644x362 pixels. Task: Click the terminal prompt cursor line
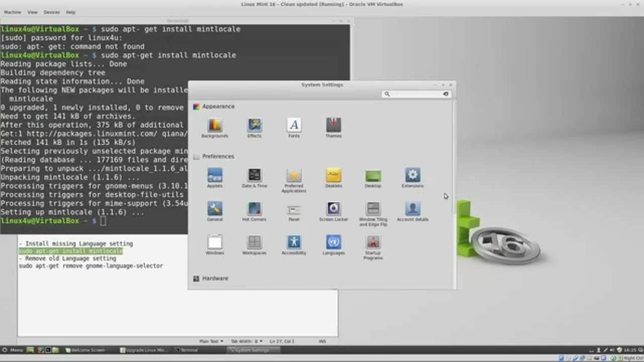tap(53, 221)
